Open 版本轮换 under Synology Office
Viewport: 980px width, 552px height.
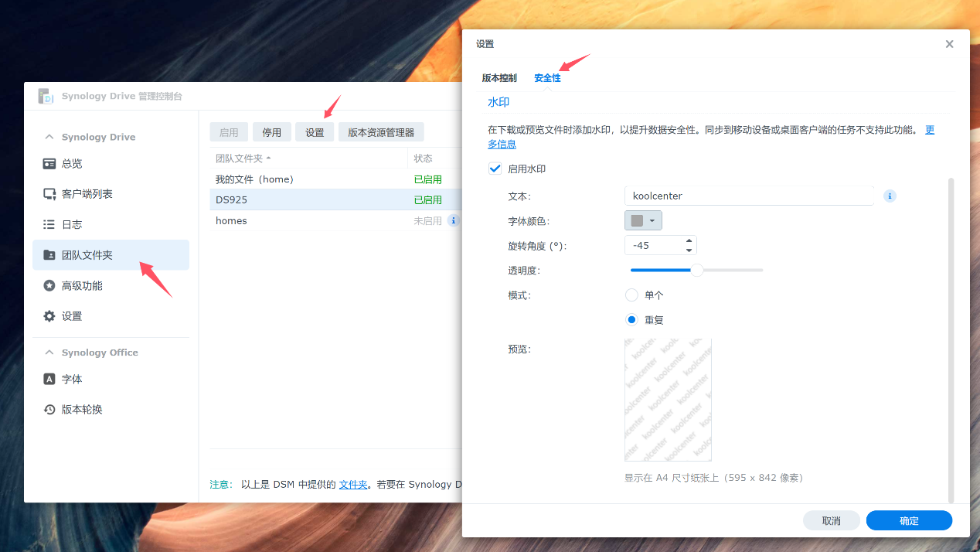tap(111, 410)
